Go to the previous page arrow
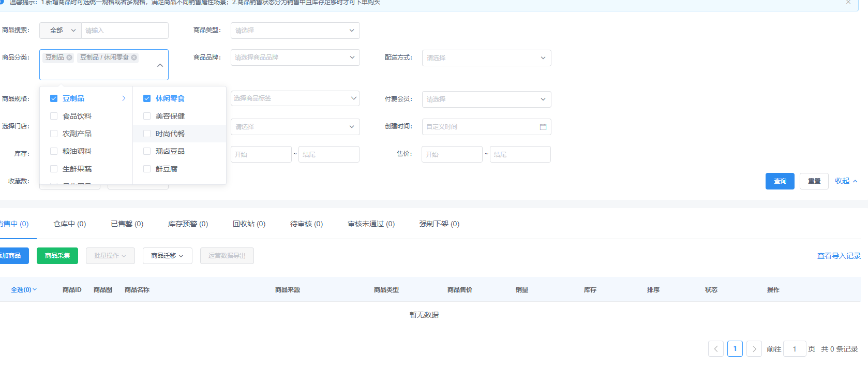This screenshot has width=868, height=365. [715, 349]
